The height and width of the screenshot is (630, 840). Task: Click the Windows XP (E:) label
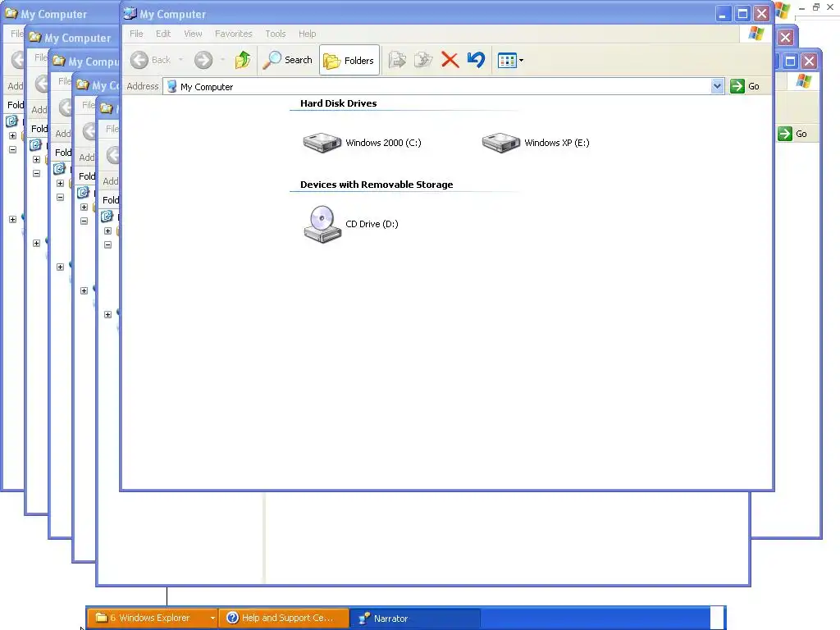tap(557, 143)
